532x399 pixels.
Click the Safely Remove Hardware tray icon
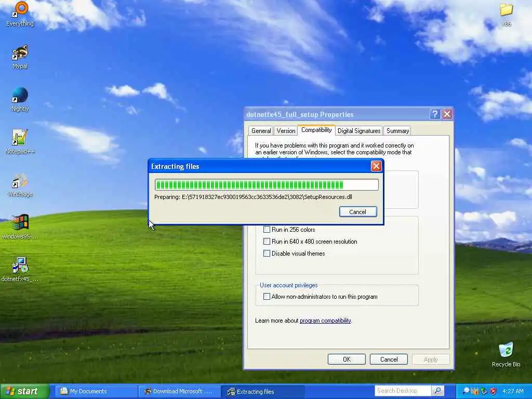coord(484,391)
